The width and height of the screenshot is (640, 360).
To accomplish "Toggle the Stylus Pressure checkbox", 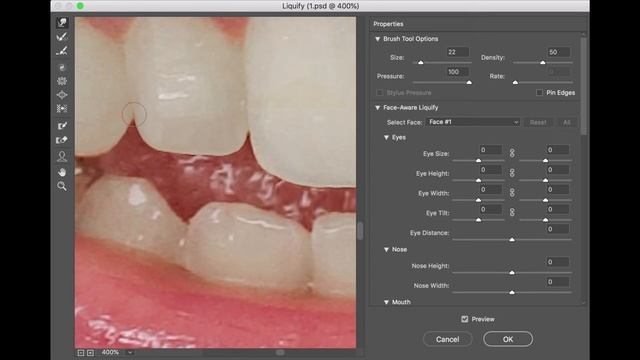I will (380, 93).
